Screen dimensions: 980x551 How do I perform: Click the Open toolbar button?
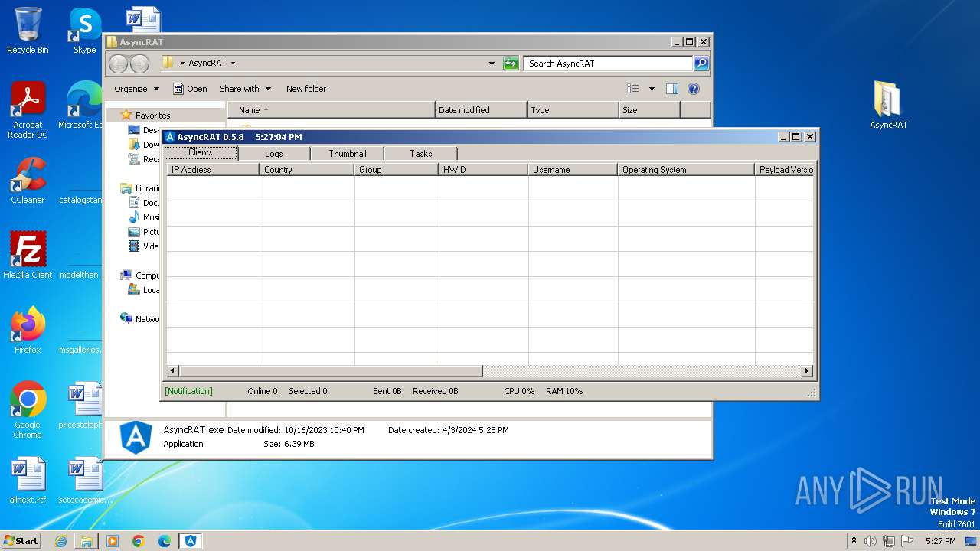190,89
